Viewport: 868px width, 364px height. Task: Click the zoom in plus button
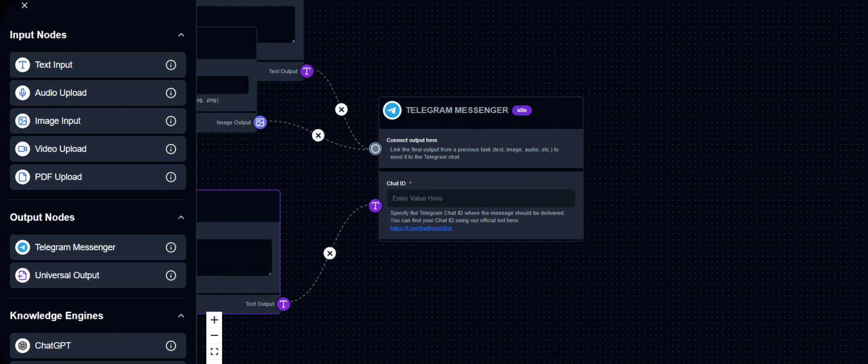(x=214, y=320)
